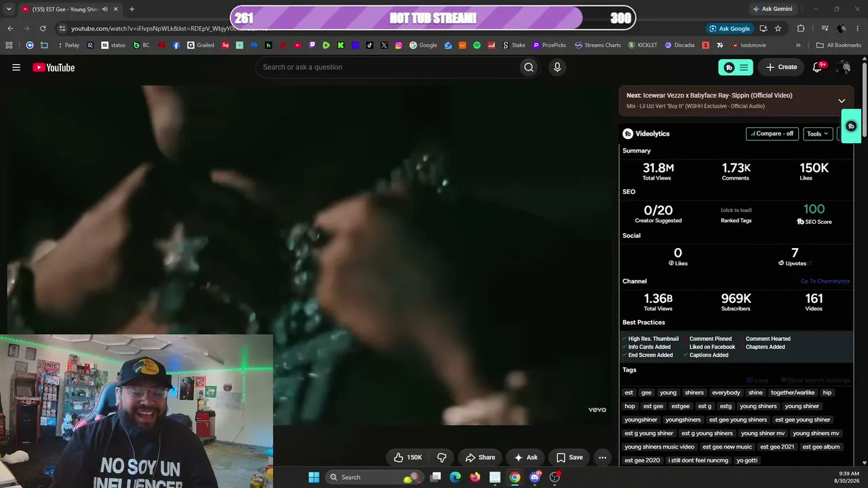Bookmark this page with the star icon
The image size is (868, 488).
(778, 28)
